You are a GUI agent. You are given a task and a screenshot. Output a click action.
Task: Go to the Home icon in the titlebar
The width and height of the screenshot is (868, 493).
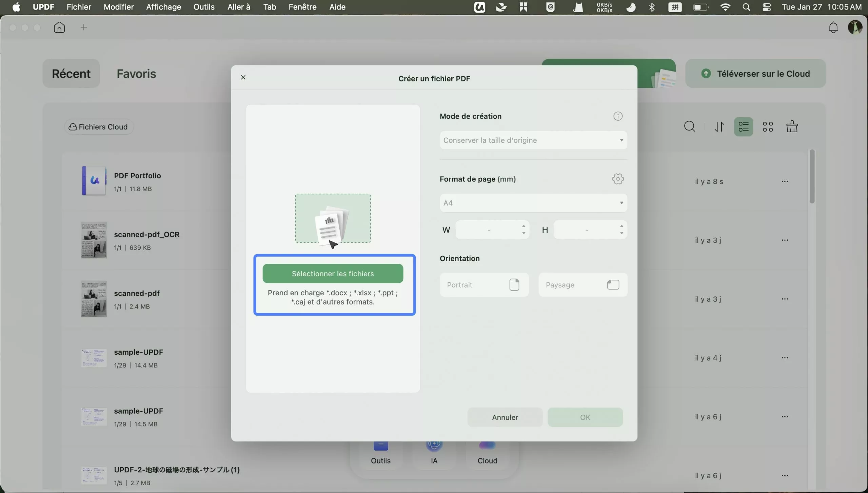(x=59, y=27)
